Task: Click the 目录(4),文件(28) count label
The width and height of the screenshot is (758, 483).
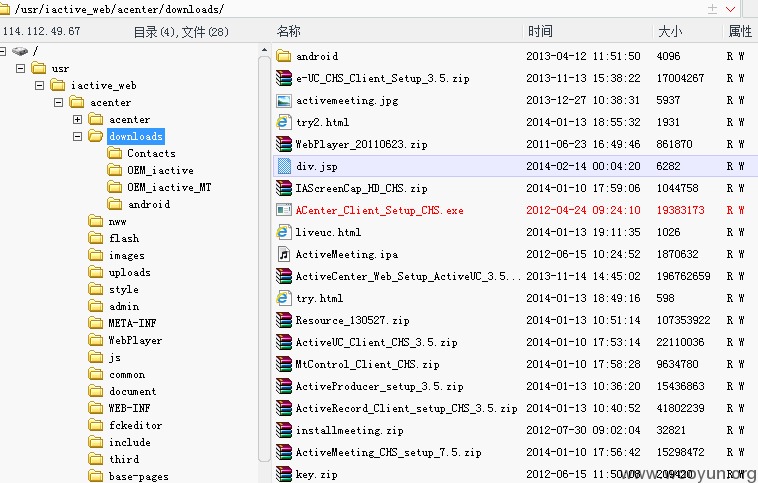Action: point(181,32)
